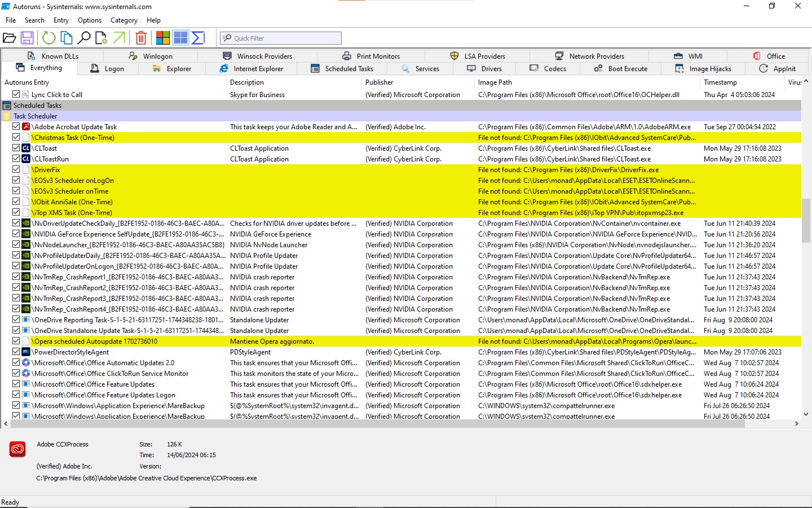The image size is (812, 508).
Task: Click the Office Automatic Updates 2.0 icon
Action: 26,363
